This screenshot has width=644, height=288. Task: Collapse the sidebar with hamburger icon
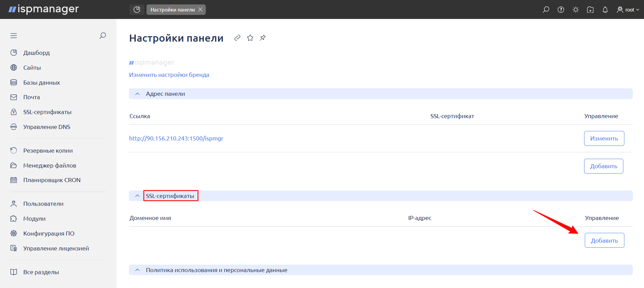(14, 36)
